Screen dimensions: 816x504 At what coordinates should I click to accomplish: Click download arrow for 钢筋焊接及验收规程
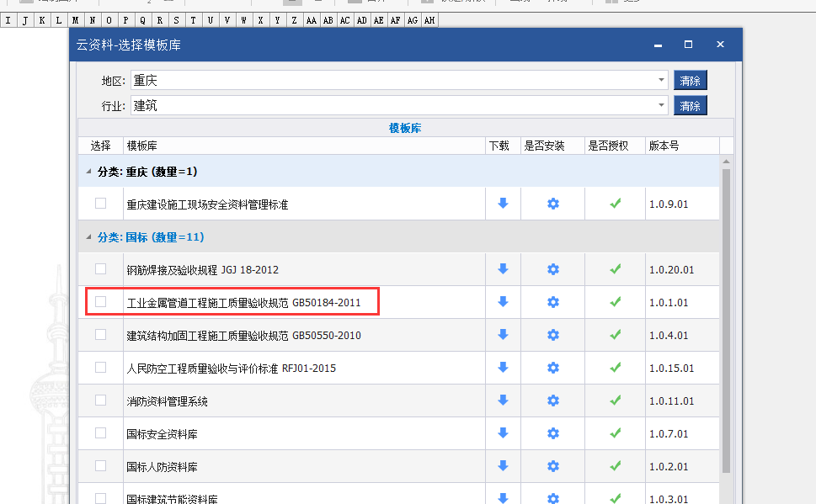pos(503,269)
